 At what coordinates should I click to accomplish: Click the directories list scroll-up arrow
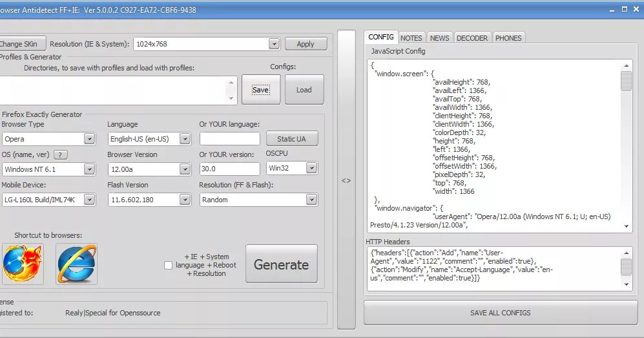click(x=231, y=82)
